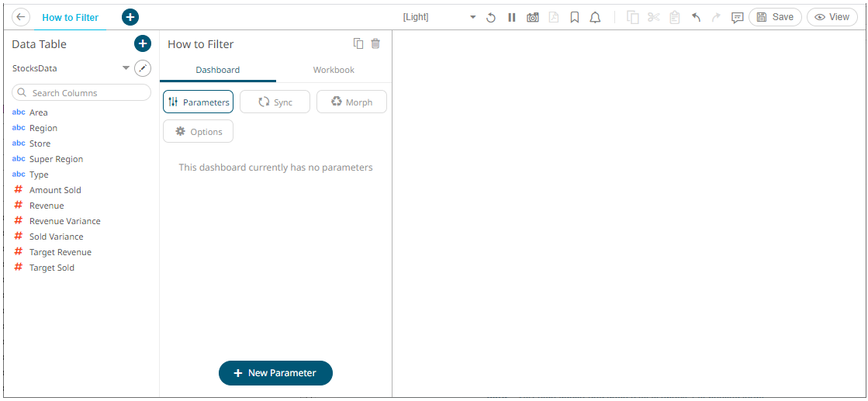The image size is (868, 401).
Task: Undo the last action
Action: [x=697, y=18]
